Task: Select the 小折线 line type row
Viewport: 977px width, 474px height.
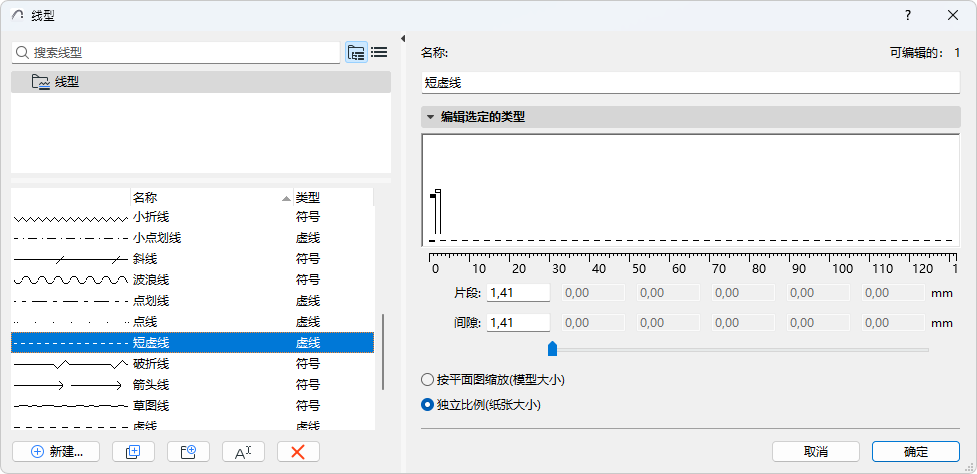Action: 193,217
